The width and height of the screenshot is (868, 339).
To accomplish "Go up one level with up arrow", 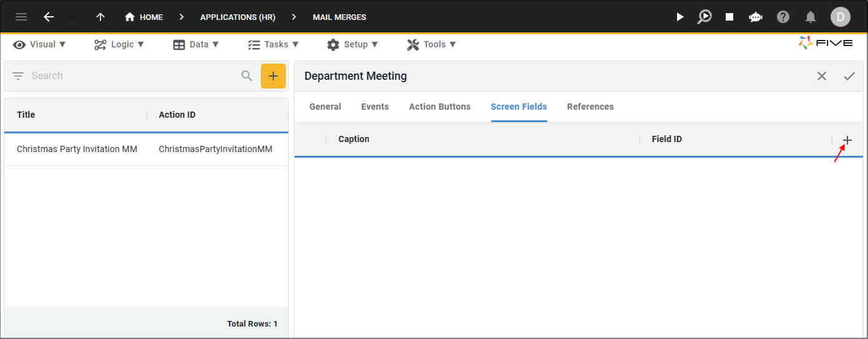I will (100, 17).
